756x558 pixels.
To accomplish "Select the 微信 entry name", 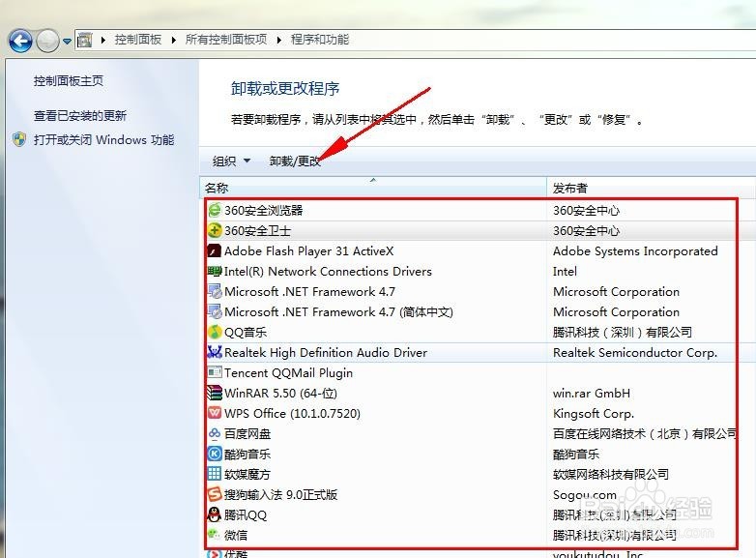I will [236, 535].
